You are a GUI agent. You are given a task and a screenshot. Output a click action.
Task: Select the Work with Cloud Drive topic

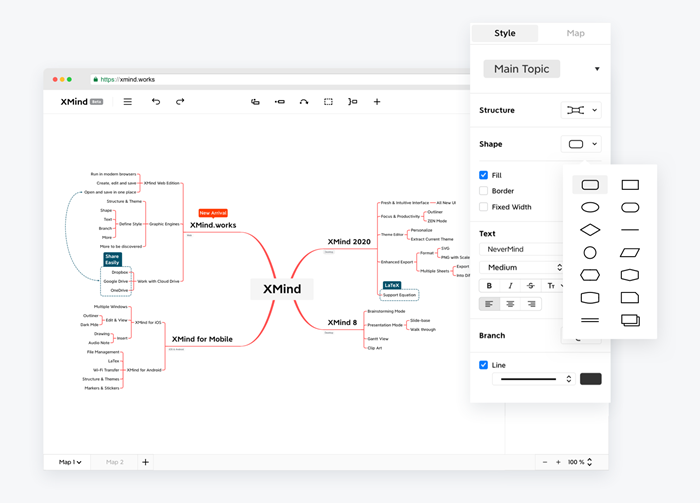(x=158, y=281)
